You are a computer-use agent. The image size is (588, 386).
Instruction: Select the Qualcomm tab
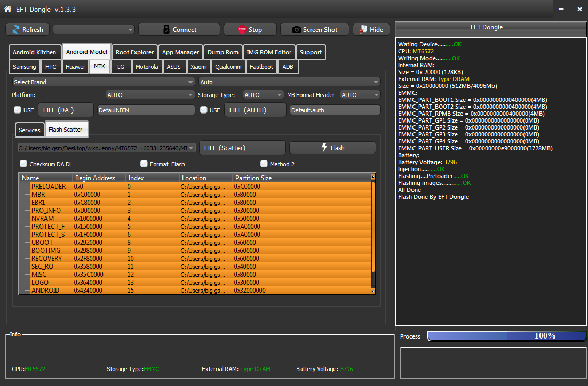pyautogui.click(x=228, y=67)
